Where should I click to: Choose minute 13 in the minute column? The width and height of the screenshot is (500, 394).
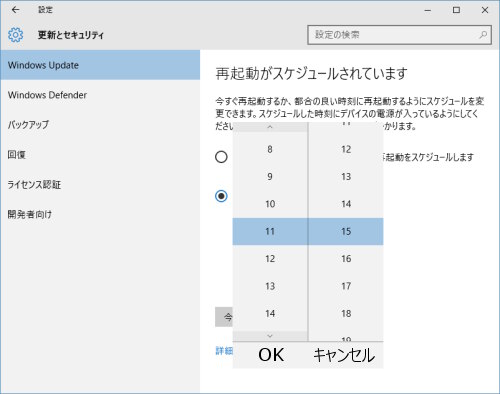coord(346,177)
